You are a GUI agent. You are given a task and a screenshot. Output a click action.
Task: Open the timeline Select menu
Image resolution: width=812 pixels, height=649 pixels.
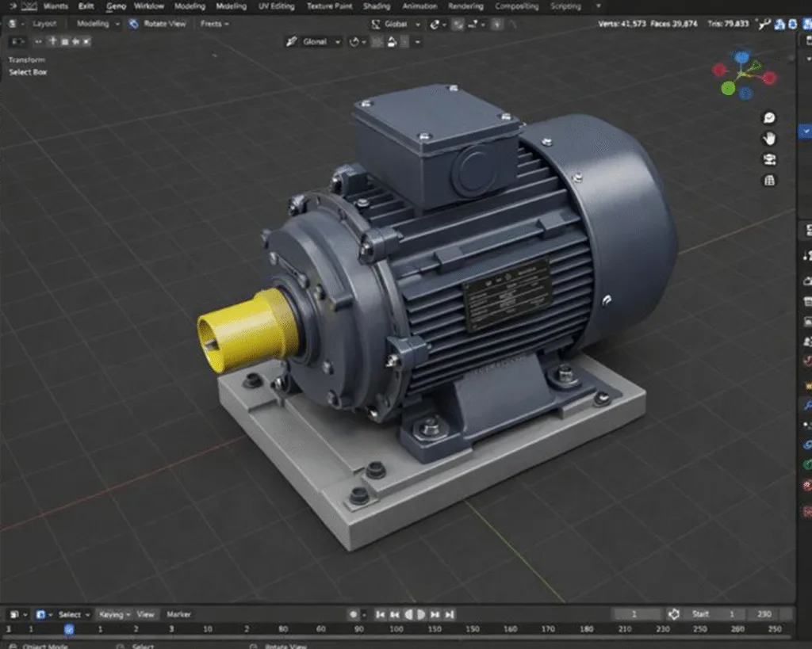pyautogui.click(x=74, y=614)
